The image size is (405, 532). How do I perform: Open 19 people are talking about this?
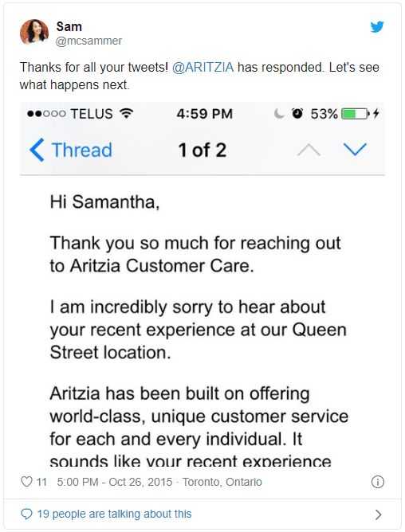tap(114, 514)
